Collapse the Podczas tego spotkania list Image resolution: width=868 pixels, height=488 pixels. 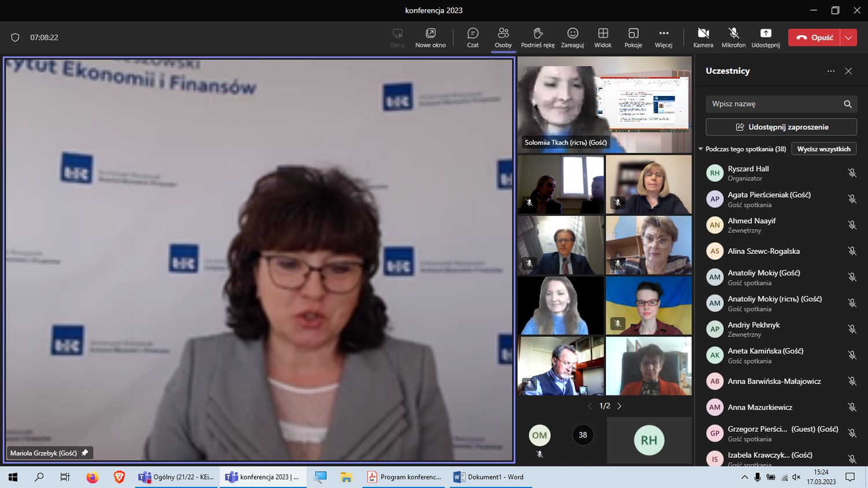[701, 149]
